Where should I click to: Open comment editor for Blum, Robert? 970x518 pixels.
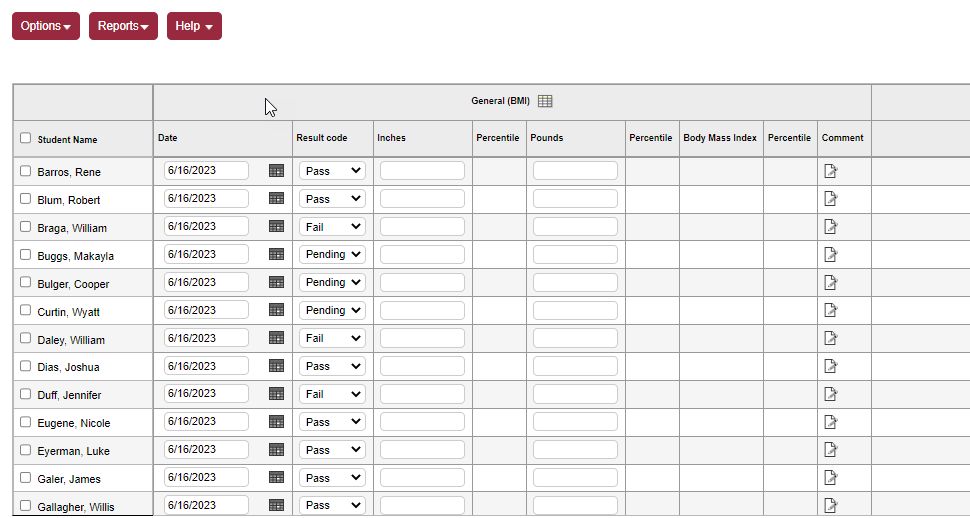830,199
